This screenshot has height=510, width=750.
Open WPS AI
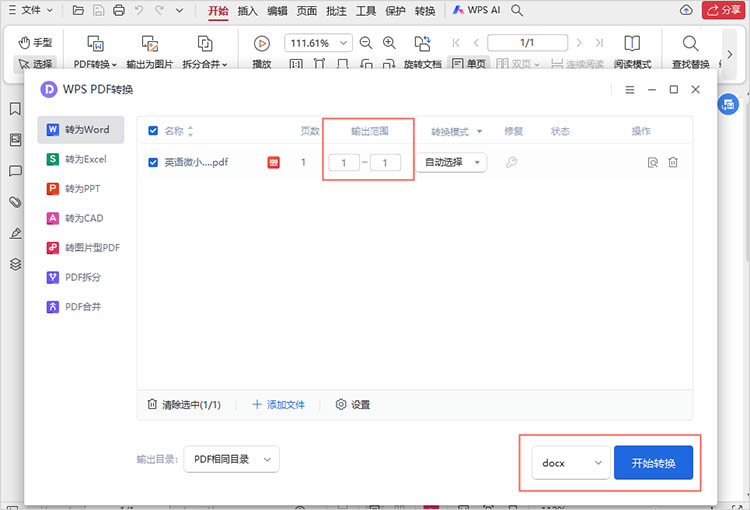[476, 10]
